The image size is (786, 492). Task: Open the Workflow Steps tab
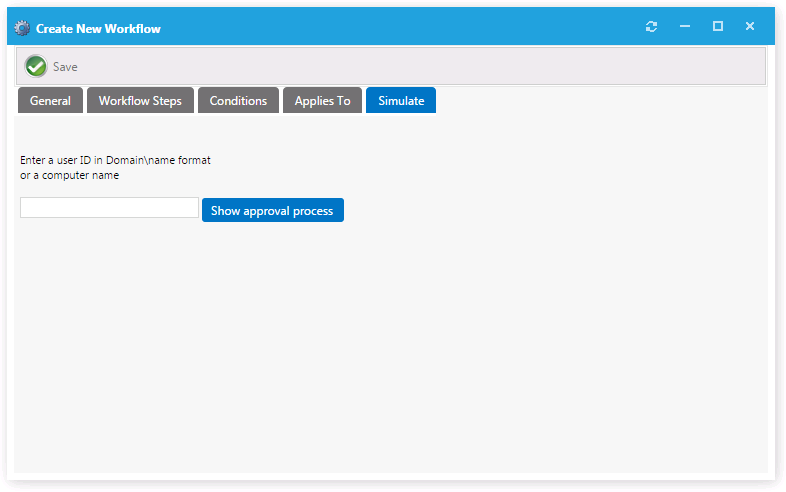pyautogui.click(x=140, y=101)
